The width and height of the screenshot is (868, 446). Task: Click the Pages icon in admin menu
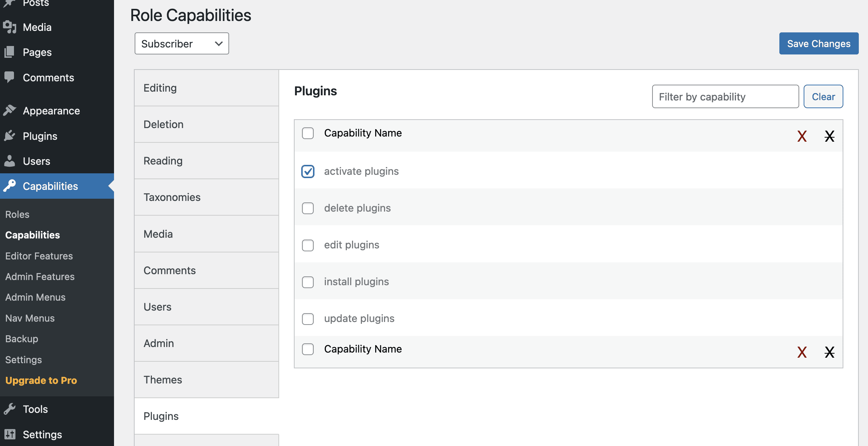click(x=10, y=52)
